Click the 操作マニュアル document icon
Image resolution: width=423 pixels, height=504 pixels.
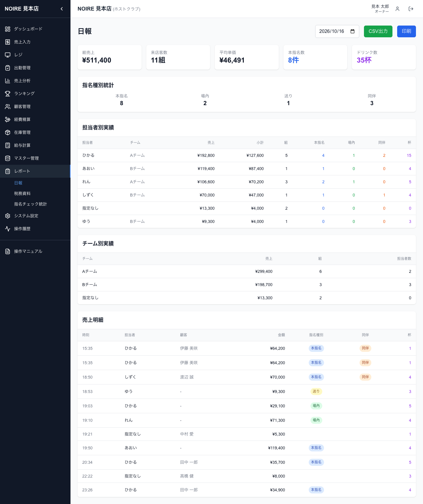tap(8, 251)
